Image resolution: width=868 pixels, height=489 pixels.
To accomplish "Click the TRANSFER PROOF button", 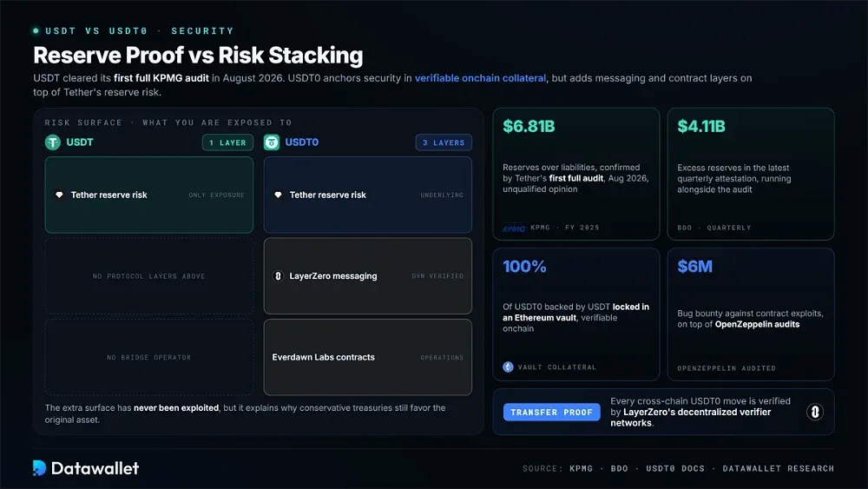I will click(x=551, y=412).
